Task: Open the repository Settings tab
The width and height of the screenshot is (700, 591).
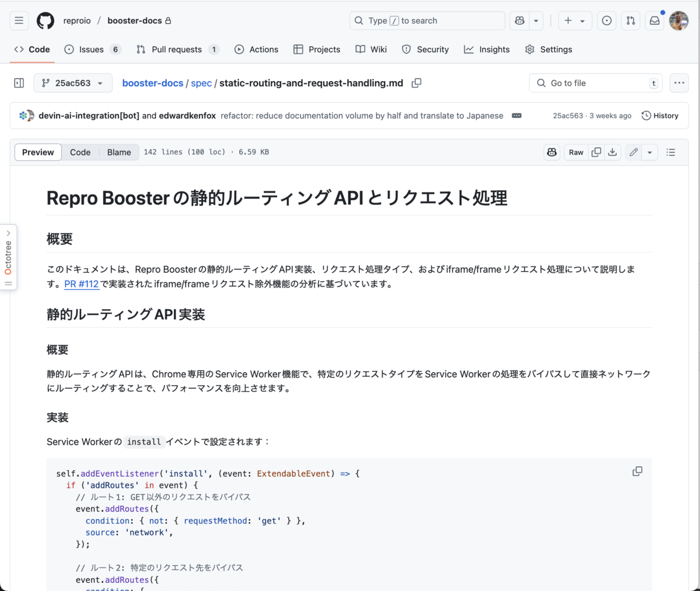Action: 548,50
